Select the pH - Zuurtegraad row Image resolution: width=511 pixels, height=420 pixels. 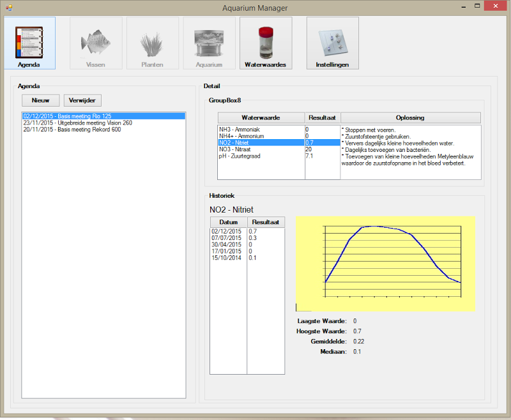click(x=256, y=156)
